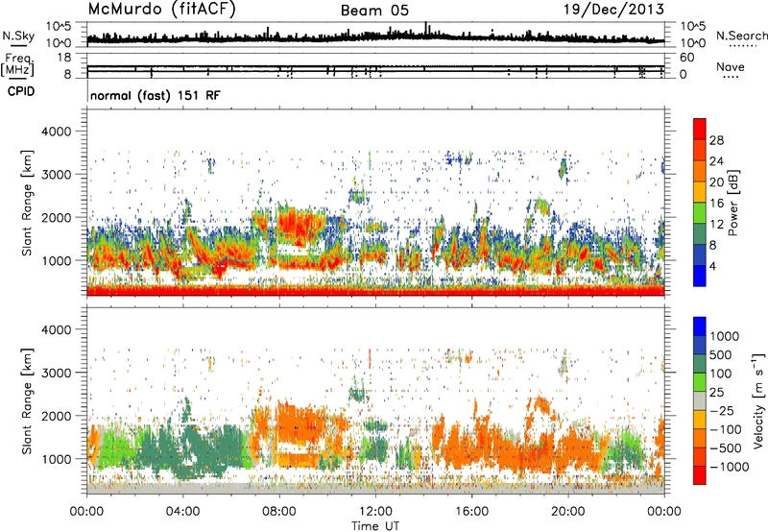
Task: Click the "60" Nave axis value
Action: [686, 58]
